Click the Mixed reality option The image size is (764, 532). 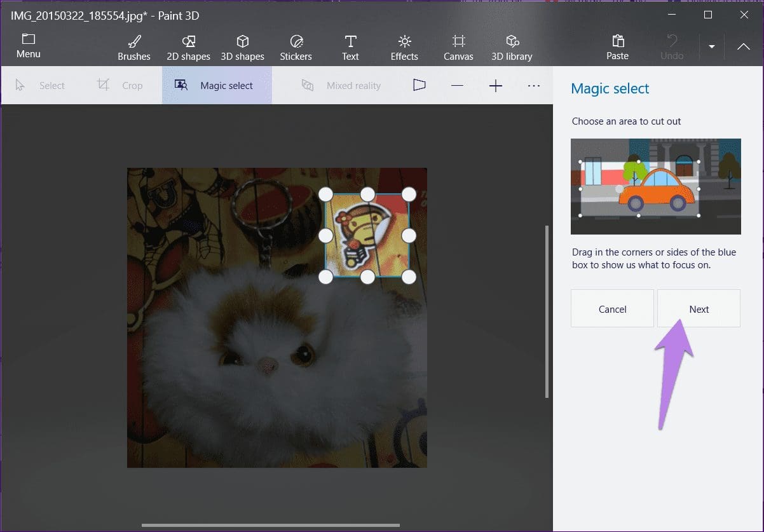(341, 85)
